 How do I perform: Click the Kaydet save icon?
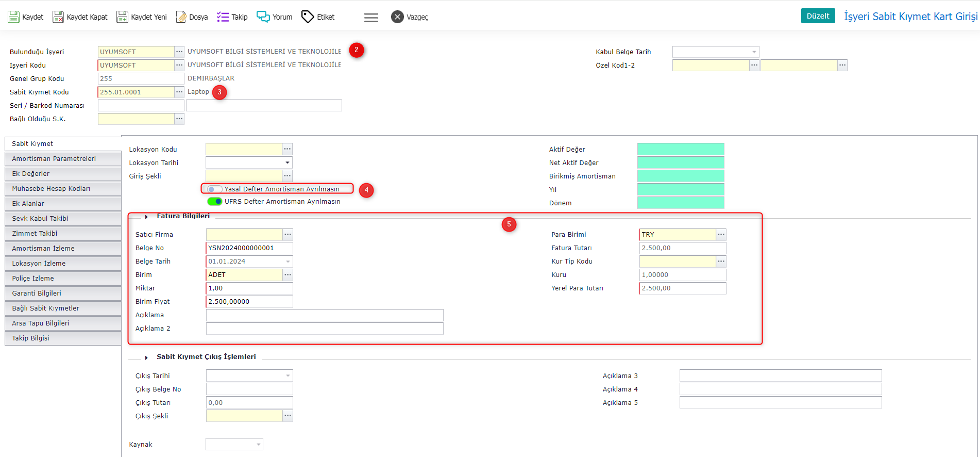point(13,17)
